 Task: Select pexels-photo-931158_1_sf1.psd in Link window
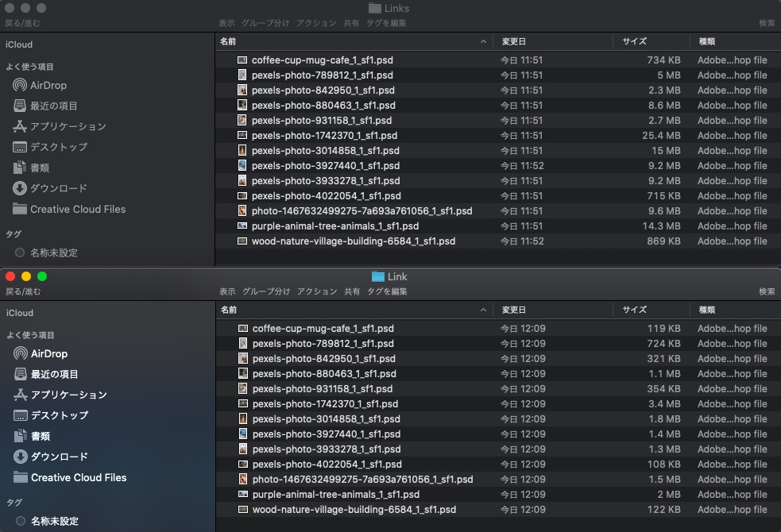pyautogui.click(x=499, y=388)
